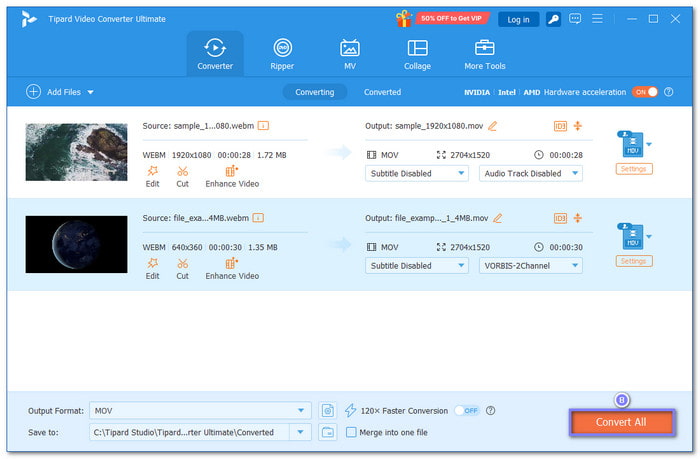The image size is (700, 459).
Task: Enable 120× Faster Conversion toggle
Action: 465,410
